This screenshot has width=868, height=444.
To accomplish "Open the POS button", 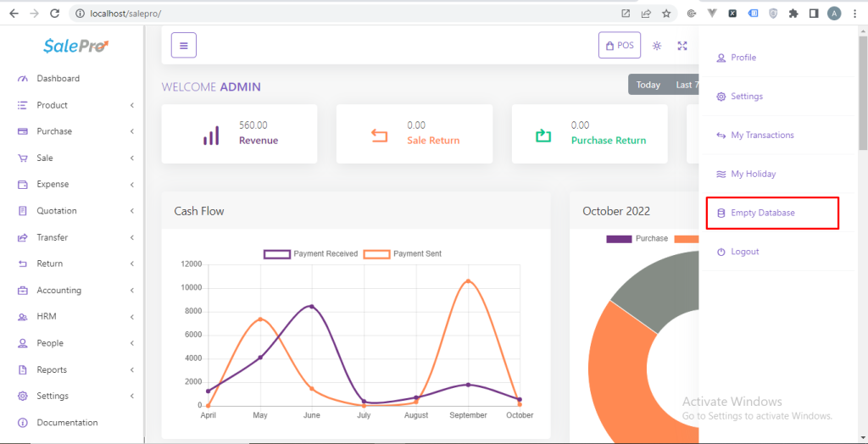I will 619,46.
